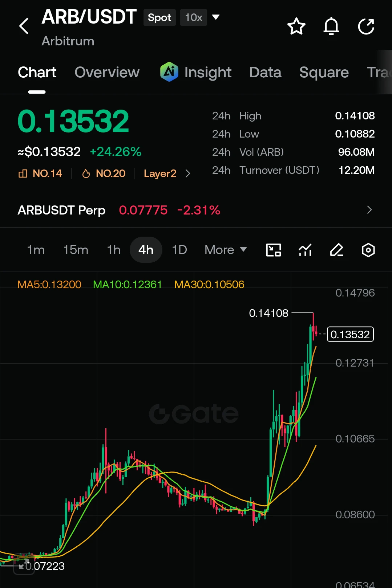392x588 pixels.
Task: Tap the Perp price 0.07775
Action: point(143,210)
